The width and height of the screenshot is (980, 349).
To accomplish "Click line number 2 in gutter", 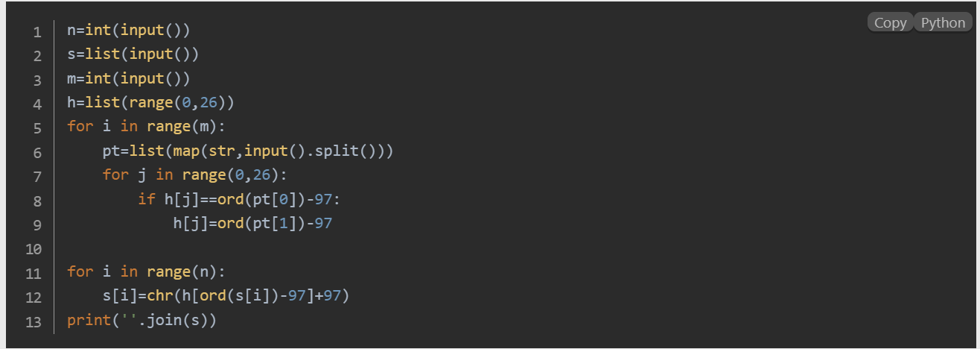I will tap(36, 56).
